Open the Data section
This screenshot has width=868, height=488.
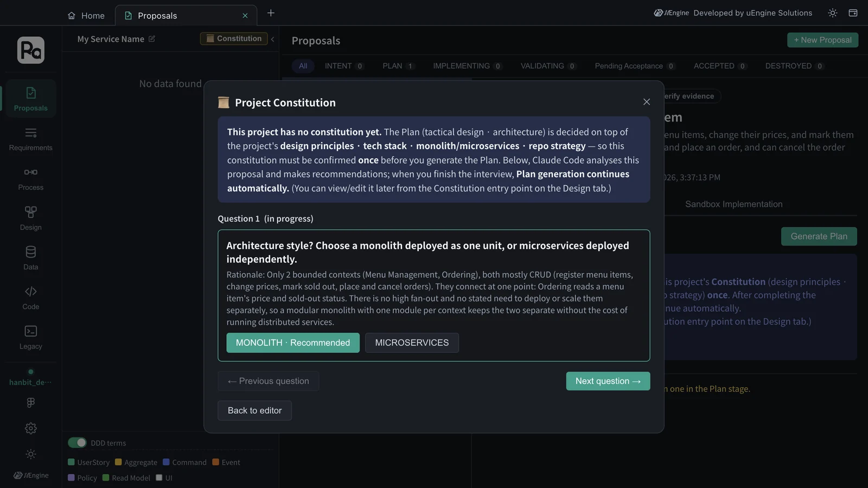[31, 258]
